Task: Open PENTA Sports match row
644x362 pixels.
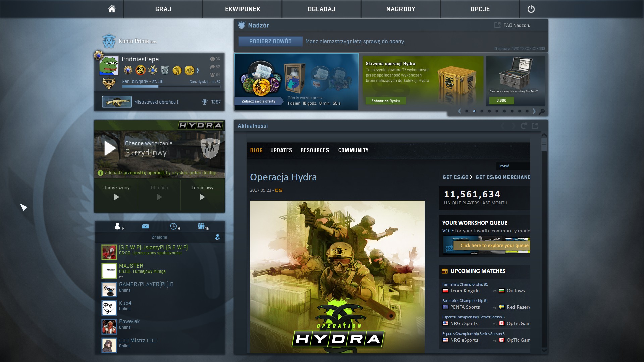Action: [486, 307]
